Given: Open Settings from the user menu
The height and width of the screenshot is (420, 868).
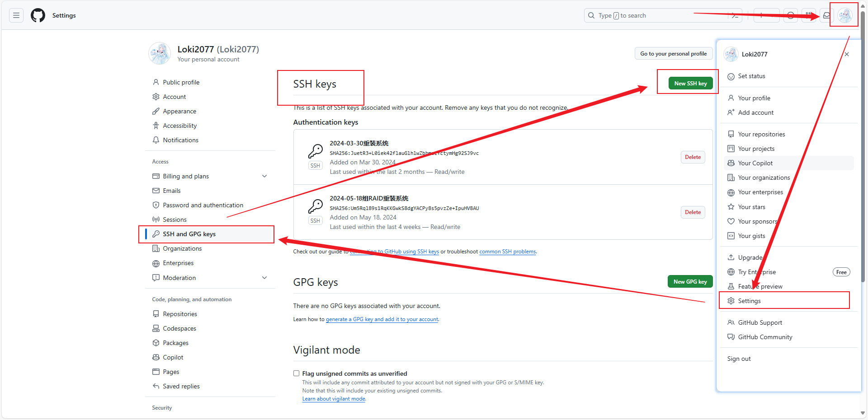Looking at the screenshot, I should coord(789,301).
